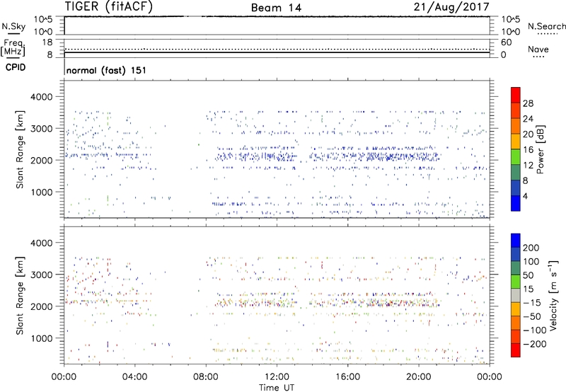This screenshot has height=392, width=566.
Task: Select the gray Velocity segment between -15 and 15
Action: [516, 296]
